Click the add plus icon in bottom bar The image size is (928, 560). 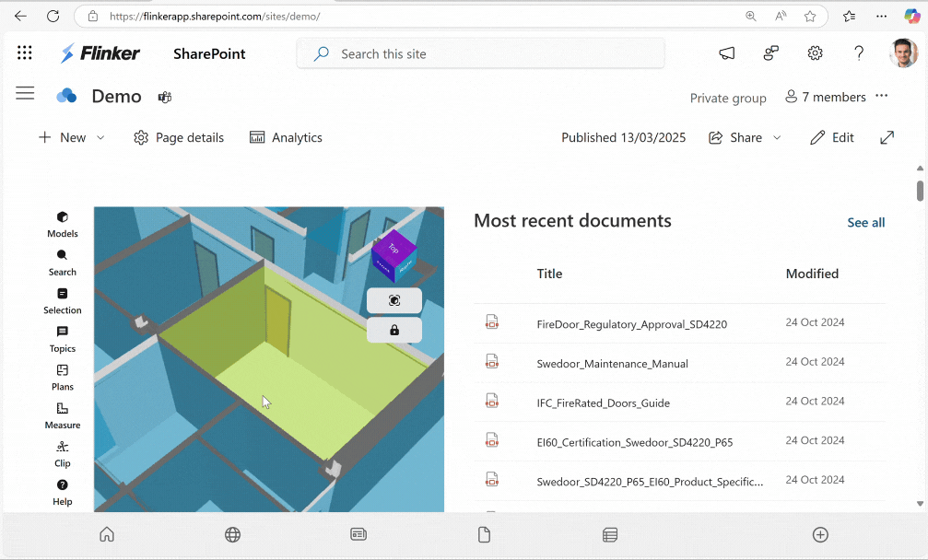tap(820, 534)
